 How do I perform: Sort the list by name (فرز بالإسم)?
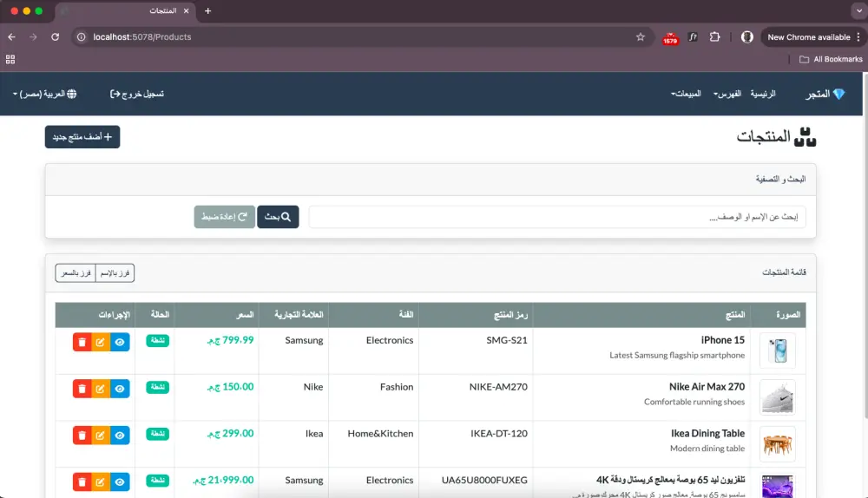pos(115,272)
